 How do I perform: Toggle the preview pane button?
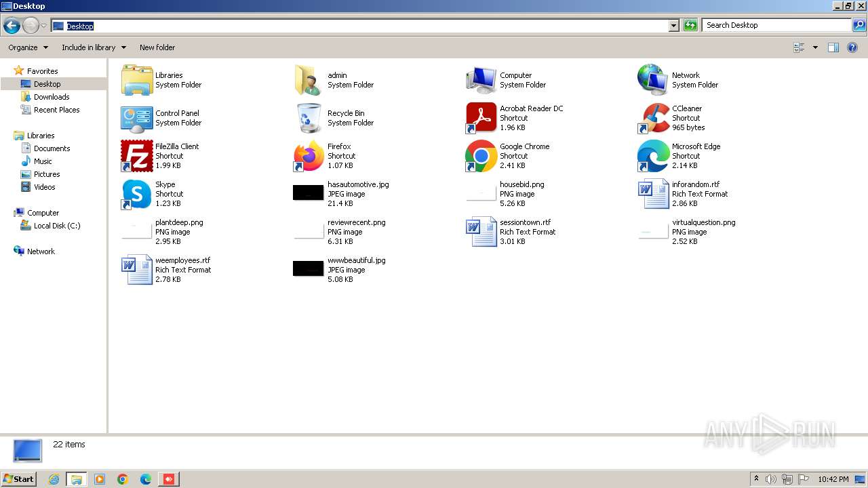tap(833, 47)
